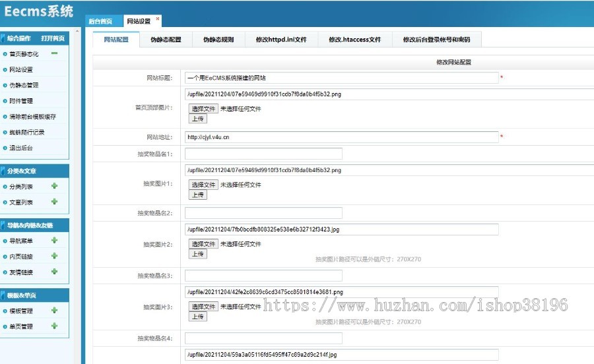Click the green plus icon beside 友情链接
The image size is (594, 364).
pyautogui.click(x=55, y=272)
